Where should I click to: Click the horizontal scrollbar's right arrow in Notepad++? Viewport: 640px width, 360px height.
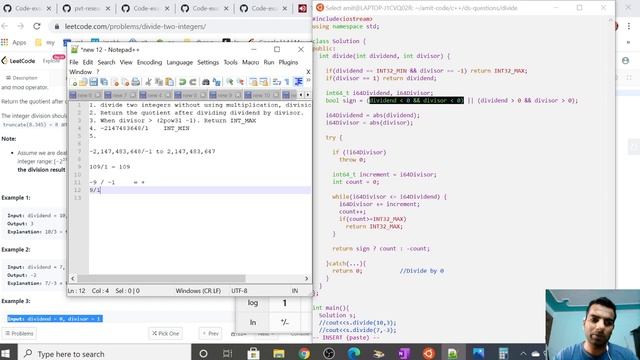tap(307, 278)
